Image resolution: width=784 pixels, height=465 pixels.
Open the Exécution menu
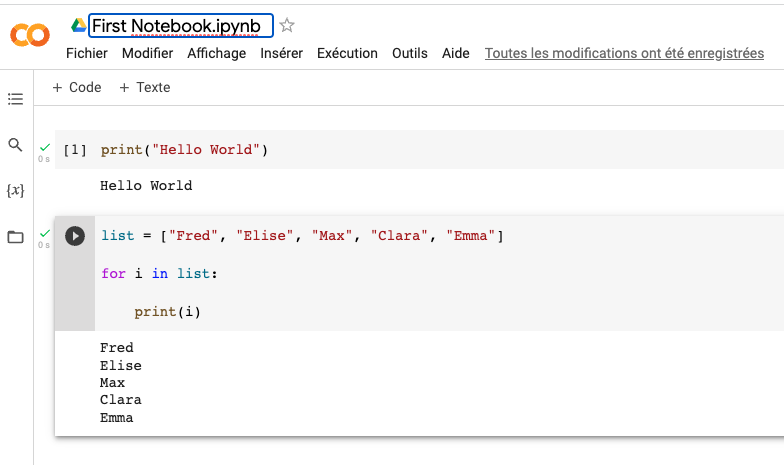[x=347, y=54]
